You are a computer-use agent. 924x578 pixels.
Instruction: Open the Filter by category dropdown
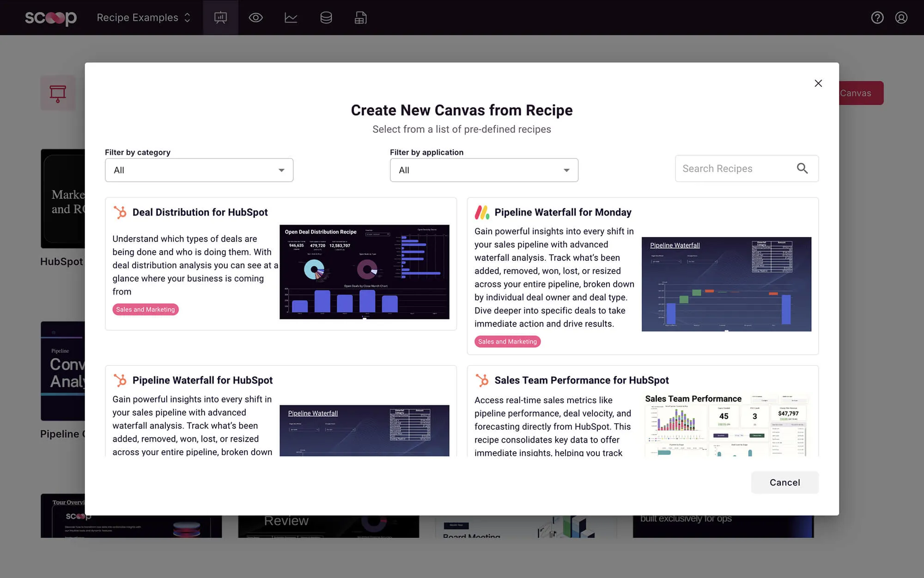pyautogui.click(x=199, y=170)
